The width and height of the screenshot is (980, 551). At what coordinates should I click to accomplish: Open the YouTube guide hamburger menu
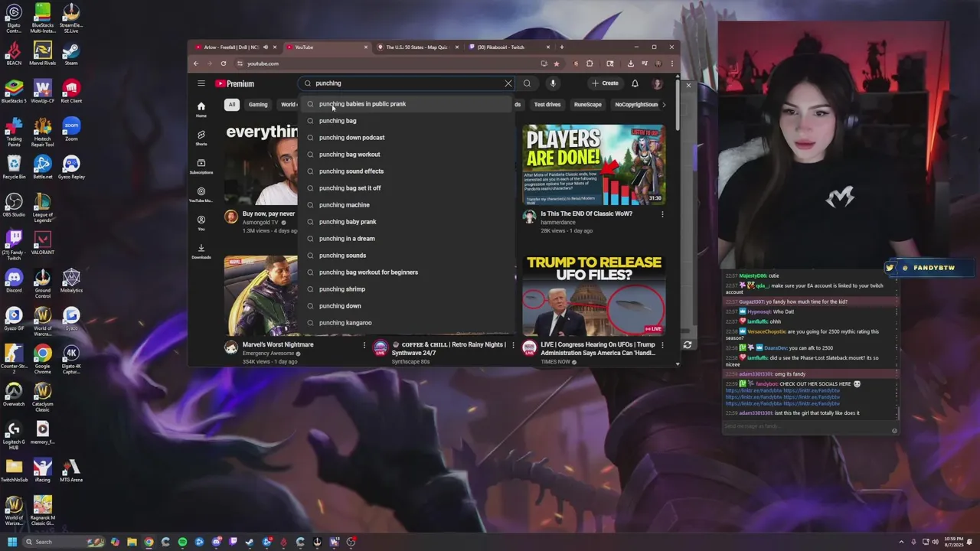pyautogui.click(x=201, y=83)
